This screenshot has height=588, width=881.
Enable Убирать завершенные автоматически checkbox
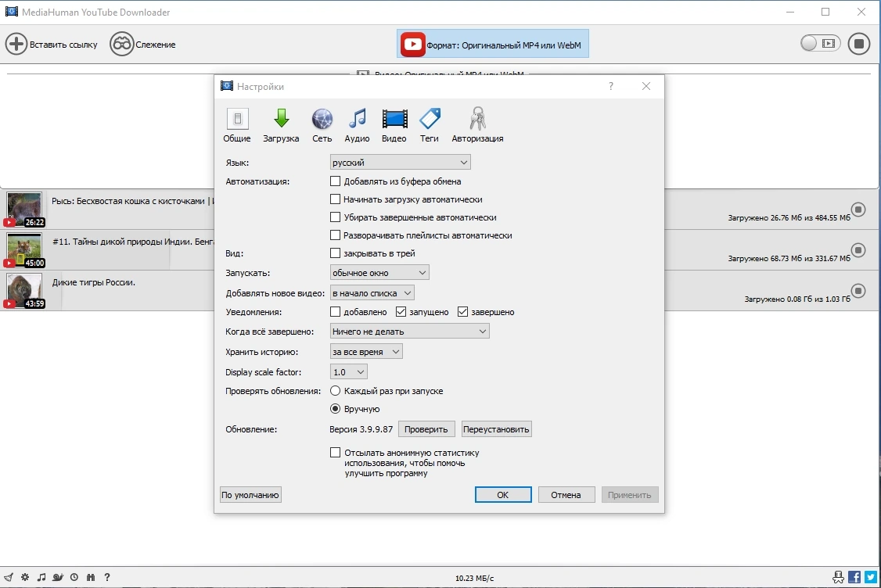[336, 217]
